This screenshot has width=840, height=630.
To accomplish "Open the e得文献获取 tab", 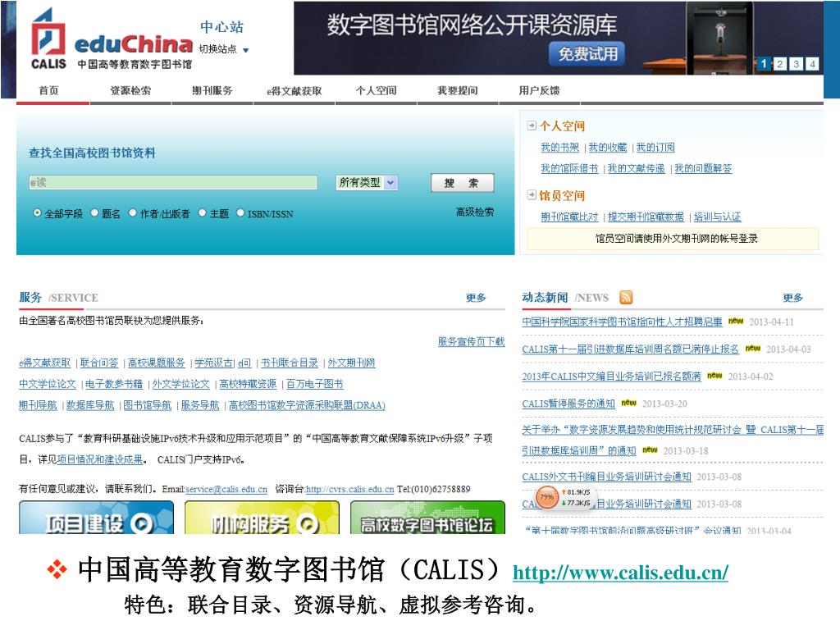I will tap(294, 91).
